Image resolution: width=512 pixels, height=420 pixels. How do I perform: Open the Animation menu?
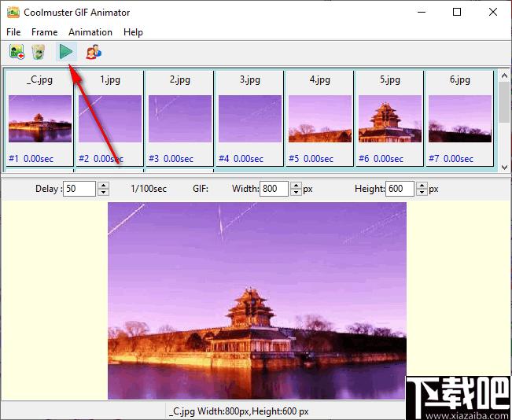tap(90, 32)
